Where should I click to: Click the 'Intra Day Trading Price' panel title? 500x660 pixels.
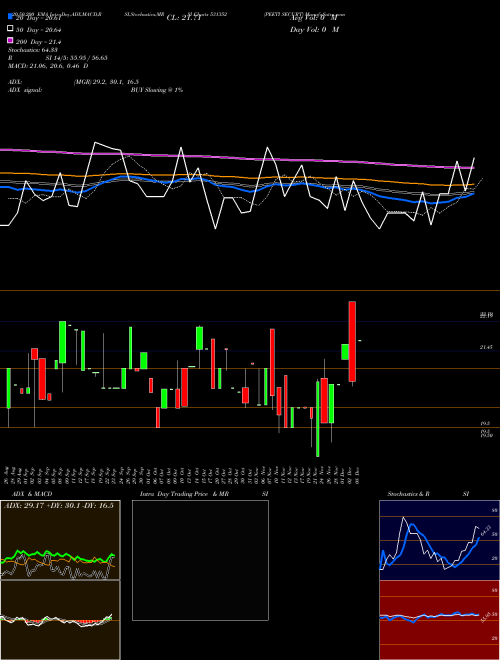(174, 494)
